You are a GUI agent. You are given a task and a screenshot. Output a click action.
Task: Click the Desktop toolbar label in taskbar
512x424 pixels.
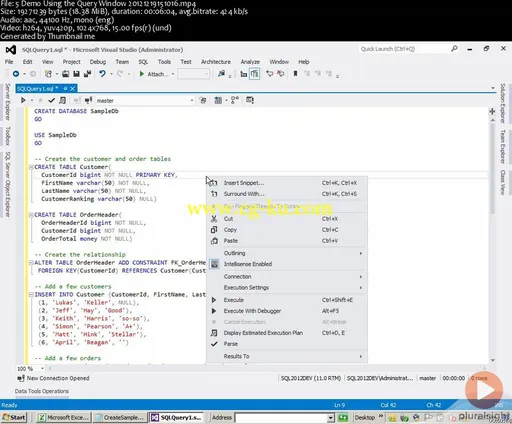point(365,417)
